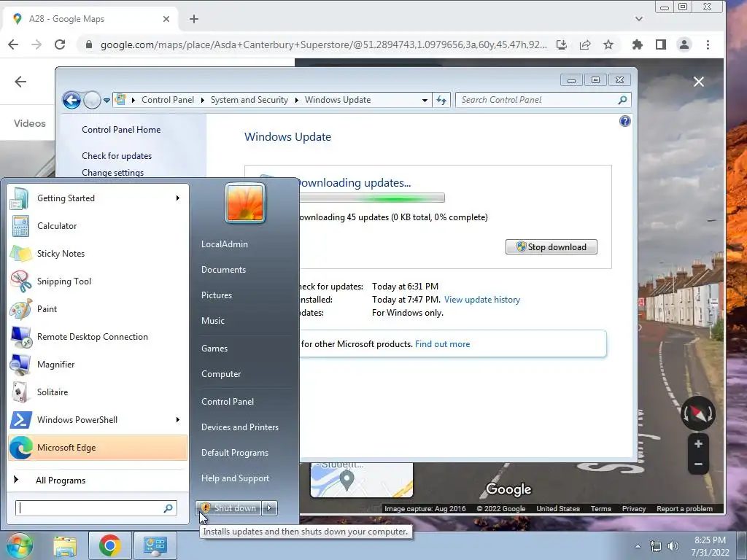This screenshot has width=747, height=560.
Task: Open Control Panel from Start menu
Action: (x=228, y=402)
